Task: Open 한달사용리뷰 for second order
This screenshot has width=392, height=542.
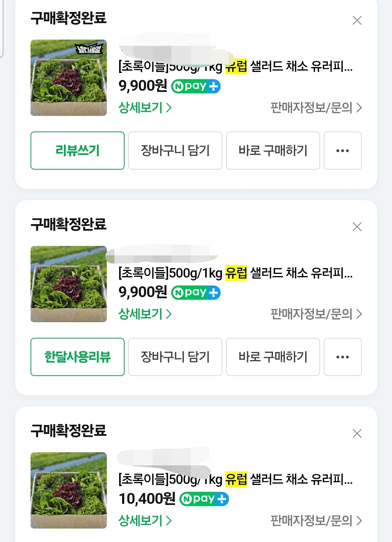Action: [x=77, y=357]
